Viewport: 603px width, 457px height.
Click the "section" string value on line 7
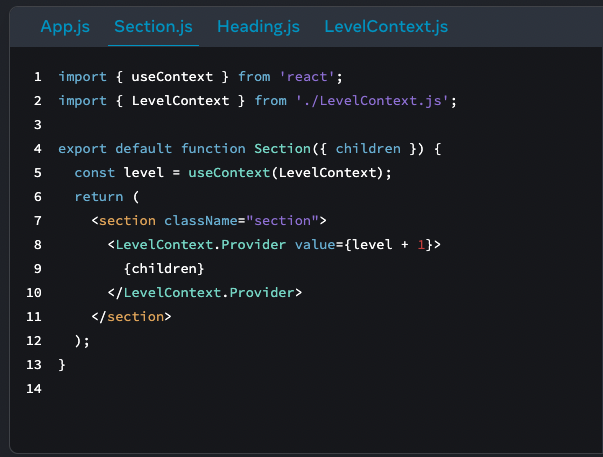(282, 221)
